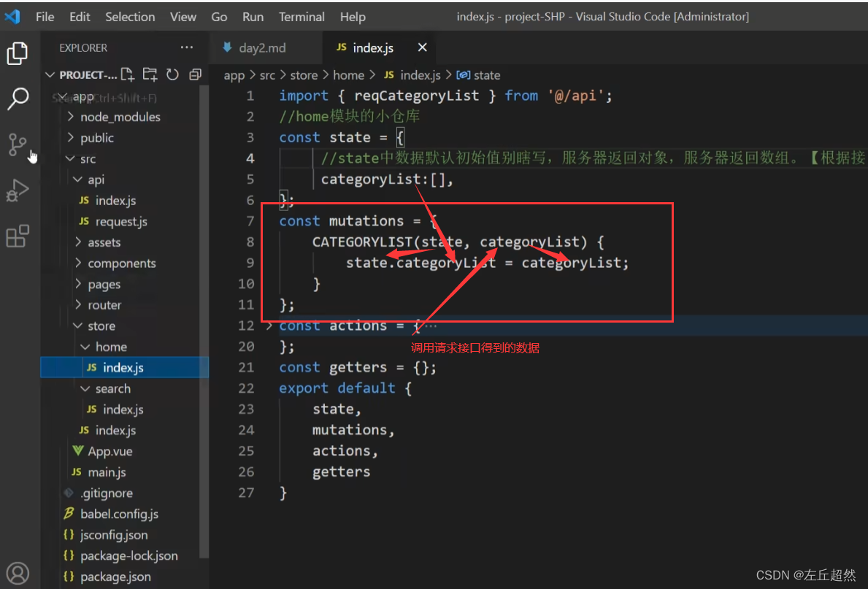Open the Help menu
The height and width of the screenshot is (589, 868).
[353, 17]
